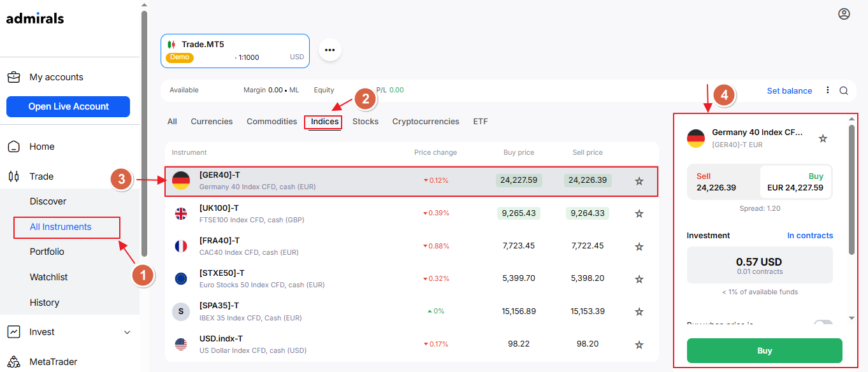The image size is (868, 372).
Task: Click the search magnifier icon
Action: click(x=844, y=90)
